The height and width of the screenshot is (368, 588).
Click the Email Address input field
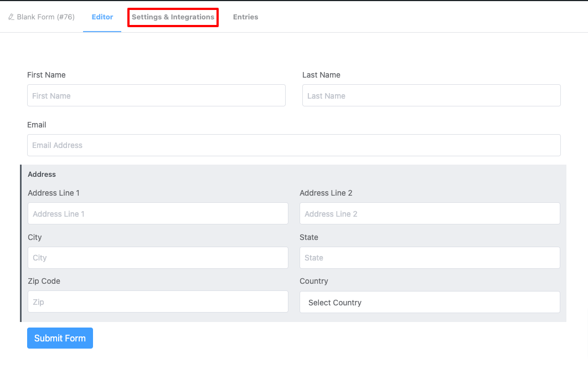294,145
